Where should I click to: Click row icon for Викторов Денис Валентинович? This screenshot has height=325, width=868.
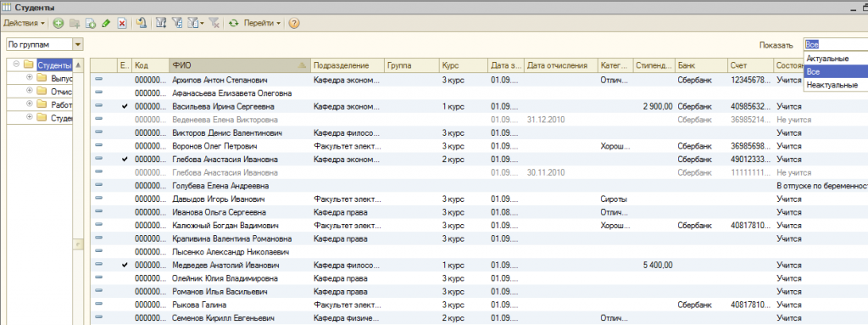pos(99,132)
